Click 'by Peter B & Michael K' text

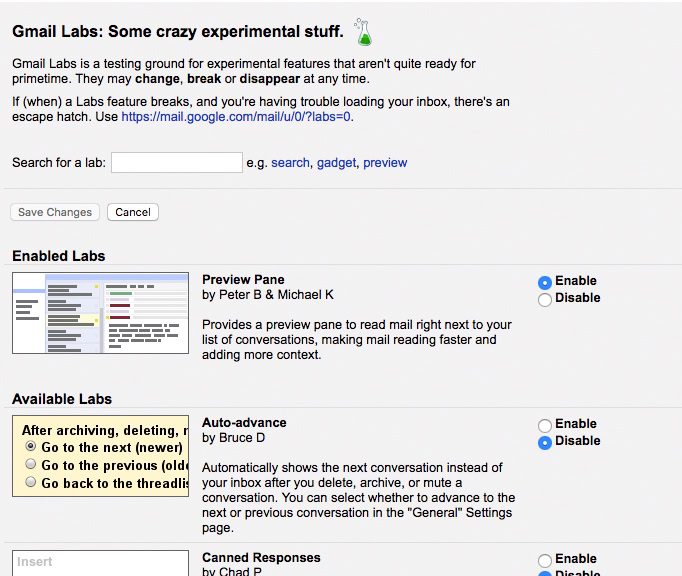click(x=267, y=295)
